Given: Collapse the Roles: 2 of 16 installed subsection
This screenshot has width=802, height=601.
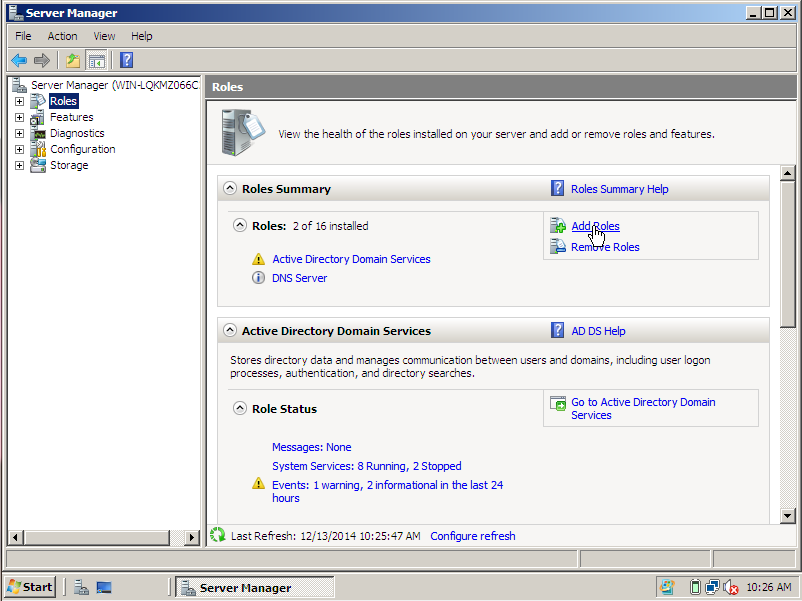Looking at the screenshot, I should click(239, 225).
